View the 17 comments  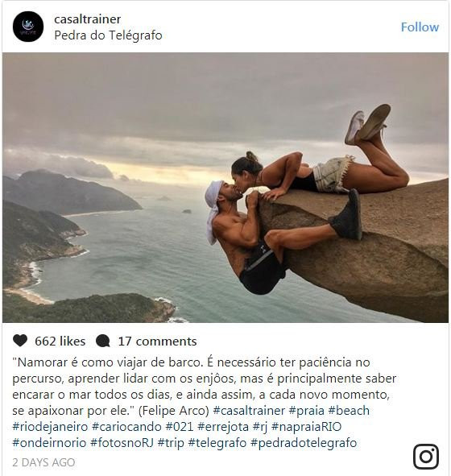157,341
